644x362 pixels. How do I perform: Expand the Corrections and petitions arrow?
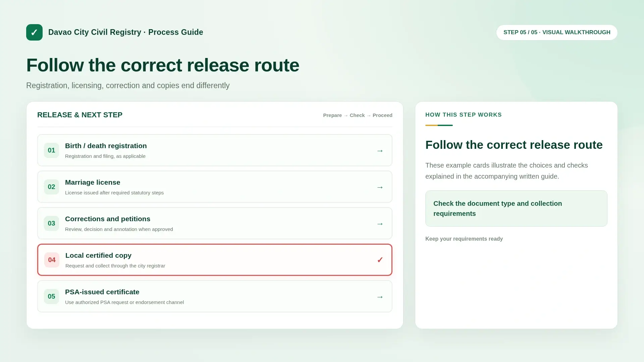tap(380, 224)
